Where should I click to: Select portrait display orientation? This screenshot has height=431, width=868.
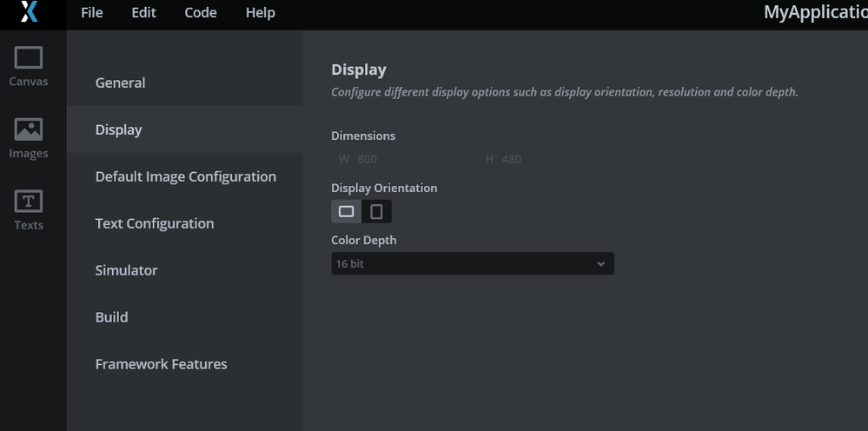coord(376,211)
